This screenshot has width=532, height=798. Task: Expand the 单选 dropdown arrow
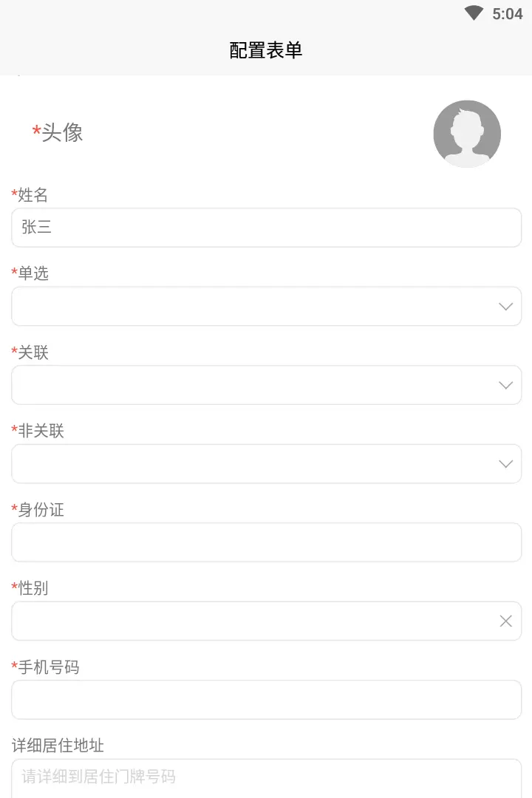click(506, 307)
